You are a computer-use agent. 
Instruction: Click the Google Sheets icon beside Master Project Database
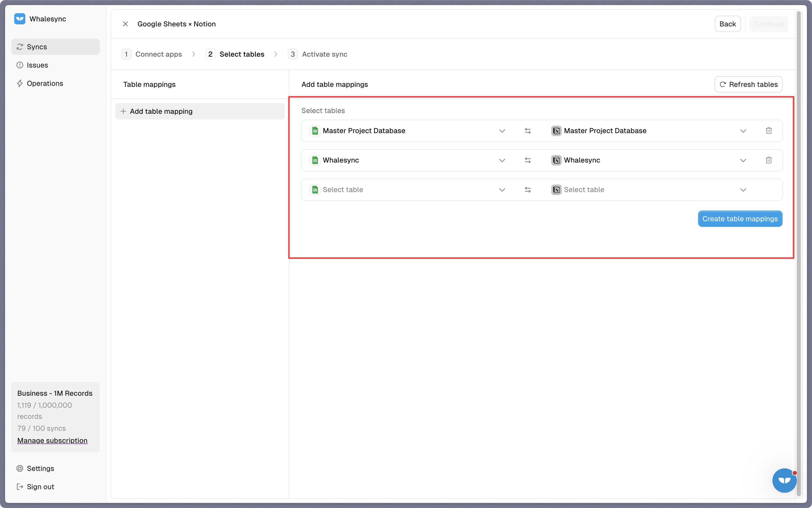315,131
